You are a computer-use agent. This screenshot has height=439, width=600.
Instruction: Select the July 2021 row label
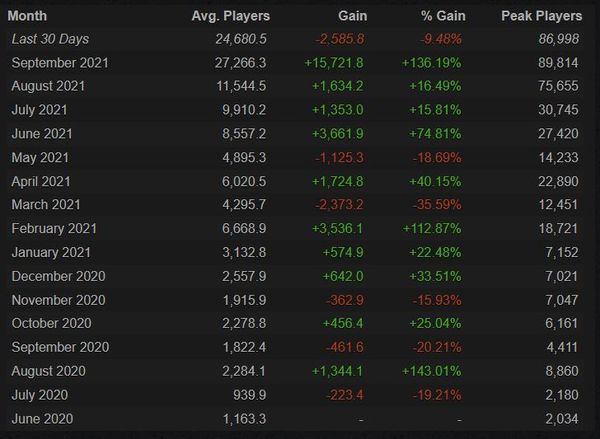tap(39, 110)
